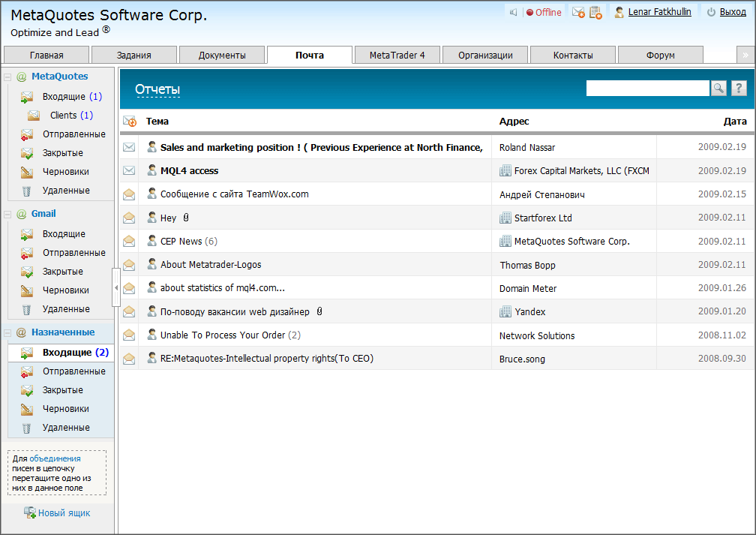Select the Почта tab
This screenshot has height=535, width=756.
pyautogui.click(x=310, y=55)
